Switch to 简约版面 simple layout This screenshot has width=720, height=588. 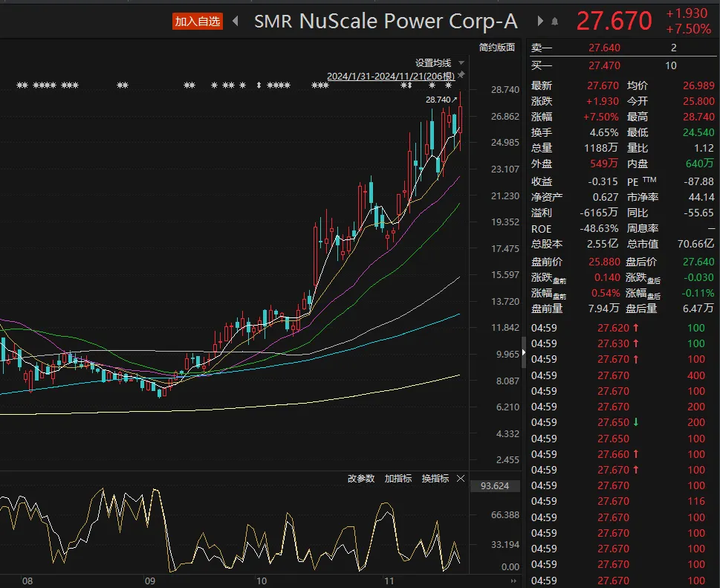497,47
